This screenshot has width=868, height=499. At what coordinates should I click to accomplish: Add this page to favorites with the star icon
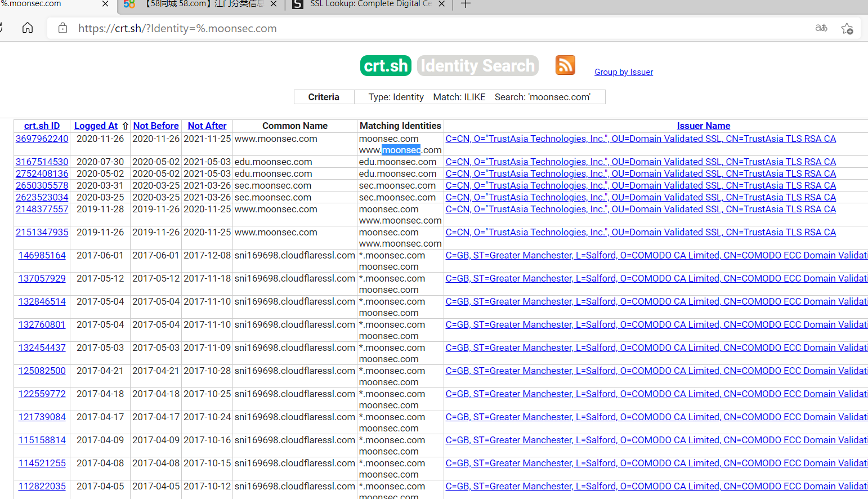tap(847, 29)
